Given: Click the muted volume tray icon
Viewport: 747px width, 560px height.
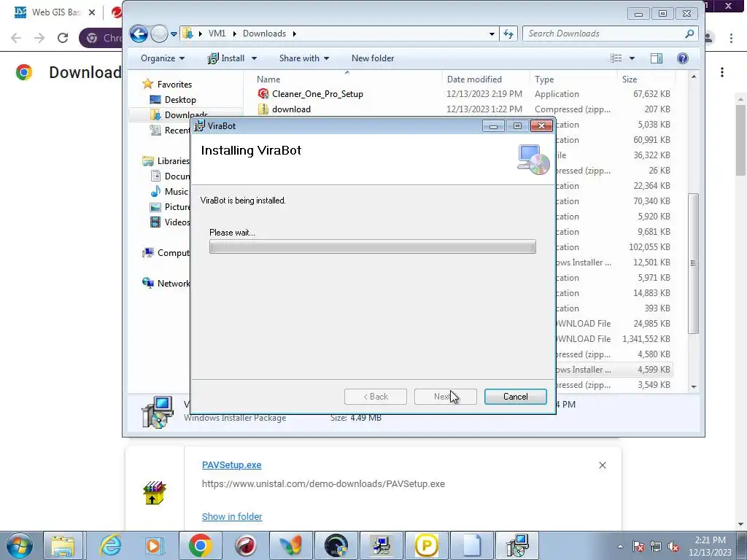Looking at the screenshot, I should pos(673,547).
